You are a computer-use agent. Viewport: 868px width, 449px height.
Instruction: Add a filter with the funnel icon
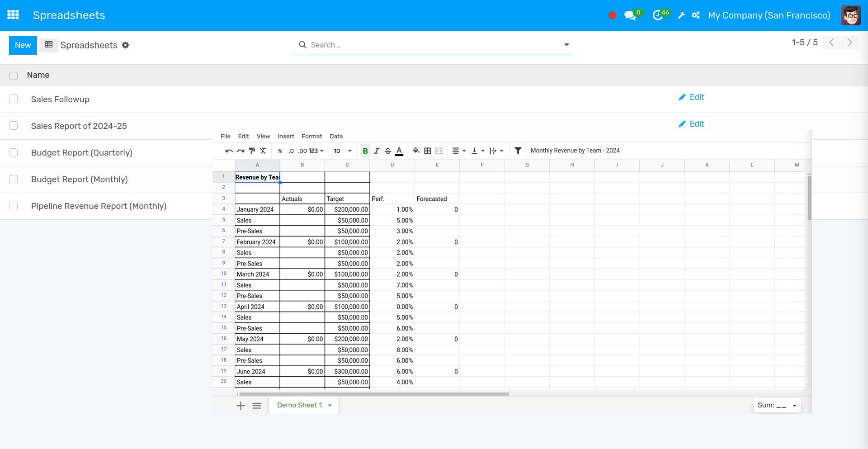tap(518, 151)
